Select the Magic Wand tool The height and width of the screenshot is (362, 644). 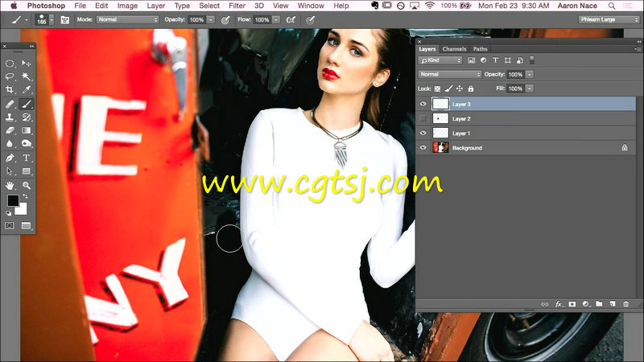click(x=26, y=76)
